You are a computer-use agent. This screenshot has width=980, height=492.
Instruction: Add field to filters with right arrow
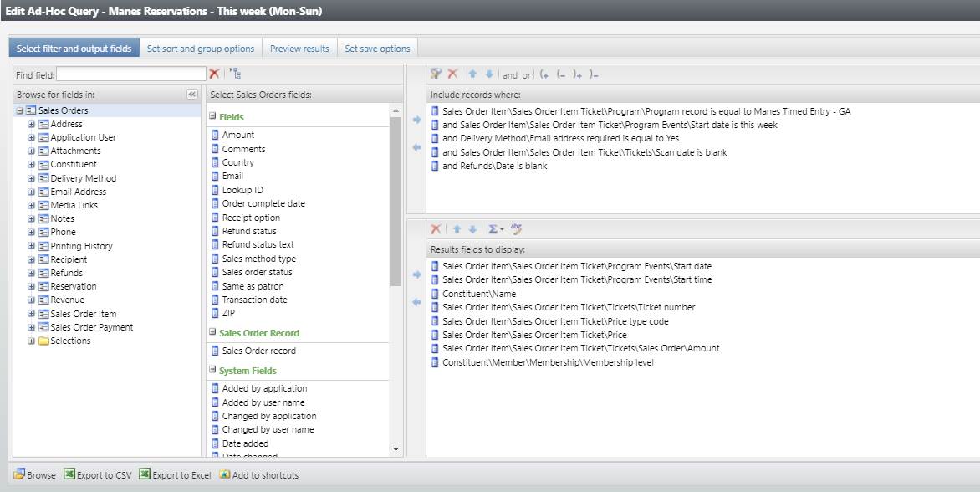click(x=416, y=120)
